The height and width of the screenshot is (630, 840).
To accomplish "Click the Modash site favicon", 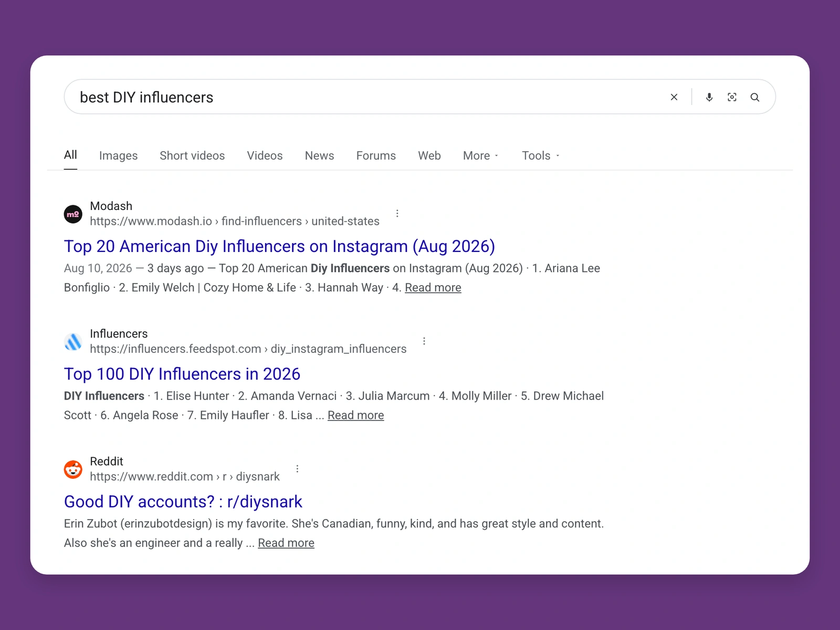I will [73, 214].
